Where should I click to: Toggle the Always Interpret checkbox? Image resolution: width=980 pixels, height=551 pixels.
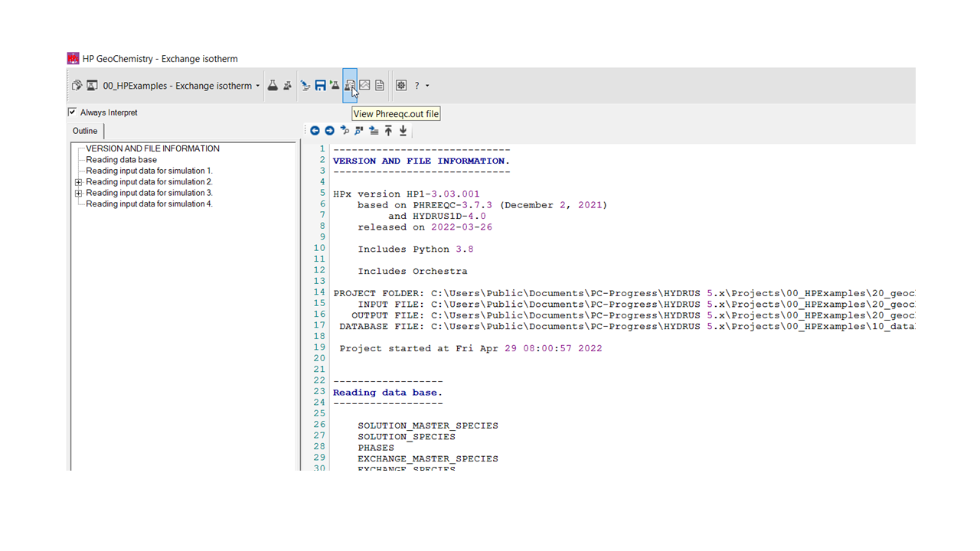pos(73,112)
